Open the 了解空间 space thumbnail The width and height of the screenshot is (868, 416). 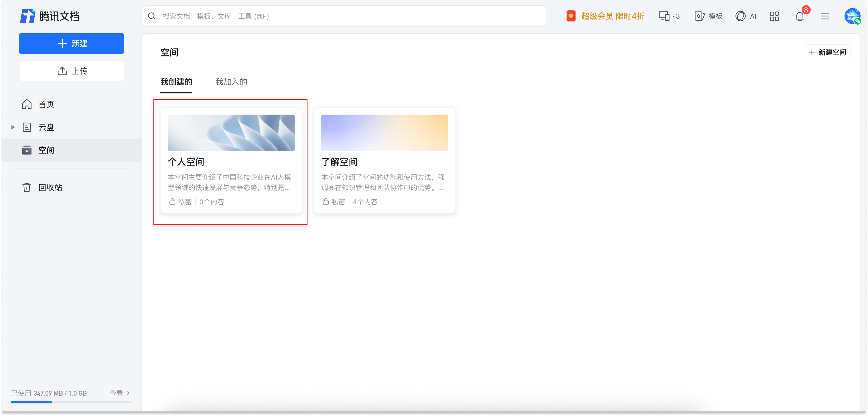tap(384, 133)
